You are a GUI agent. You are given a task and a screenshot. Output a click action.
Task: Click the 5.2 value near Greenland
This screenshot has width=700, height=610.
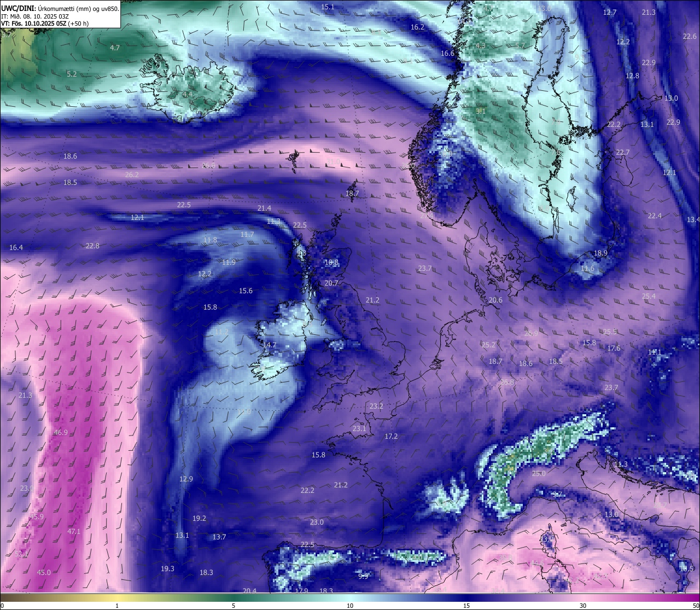(x=72, y=74)
